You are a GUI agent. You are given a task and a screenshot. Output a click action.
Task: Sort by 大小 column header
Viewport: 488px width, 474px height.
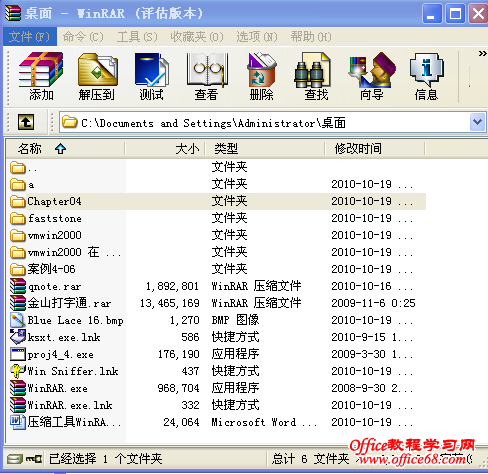[x=165, y=149]
